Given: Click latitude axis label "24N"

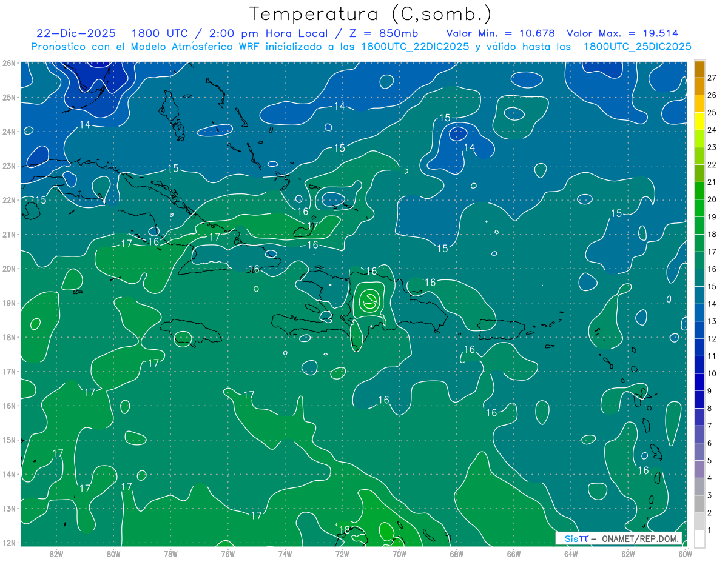Looking at the screenshot, I should (9, 132).
